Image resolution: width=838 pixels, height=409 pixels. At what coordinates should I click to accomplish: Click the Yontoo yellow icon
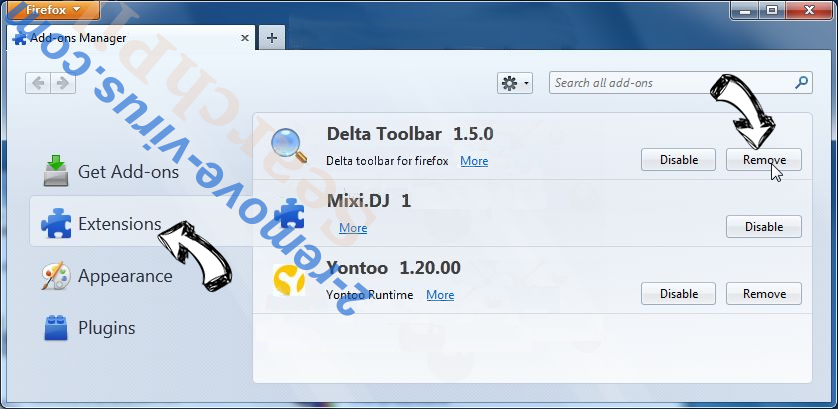click(x=289, y=280)
